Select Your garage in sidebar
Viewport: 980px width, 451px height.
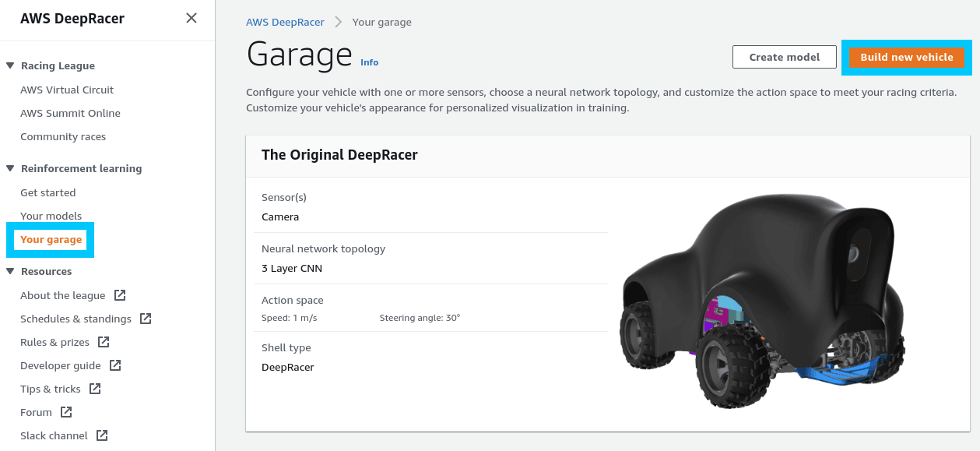pyautogui.click(x=51, y=239)
